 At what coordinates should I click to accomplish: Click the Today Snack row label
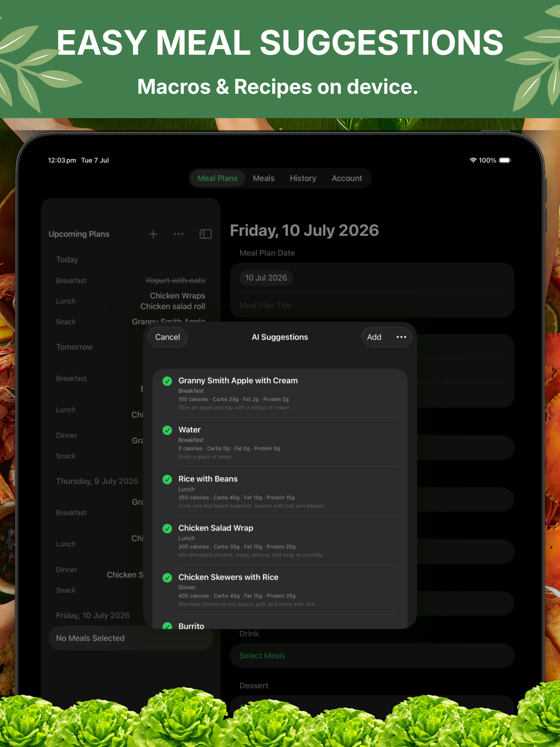[x=66, y=322]
